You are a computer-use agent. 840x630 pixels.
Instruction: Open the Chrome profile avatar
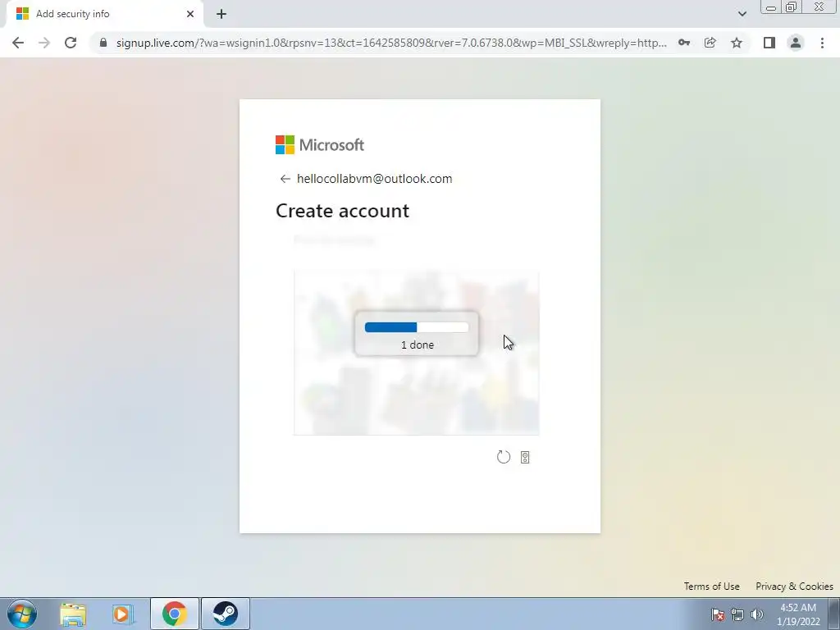click(796, 43)
